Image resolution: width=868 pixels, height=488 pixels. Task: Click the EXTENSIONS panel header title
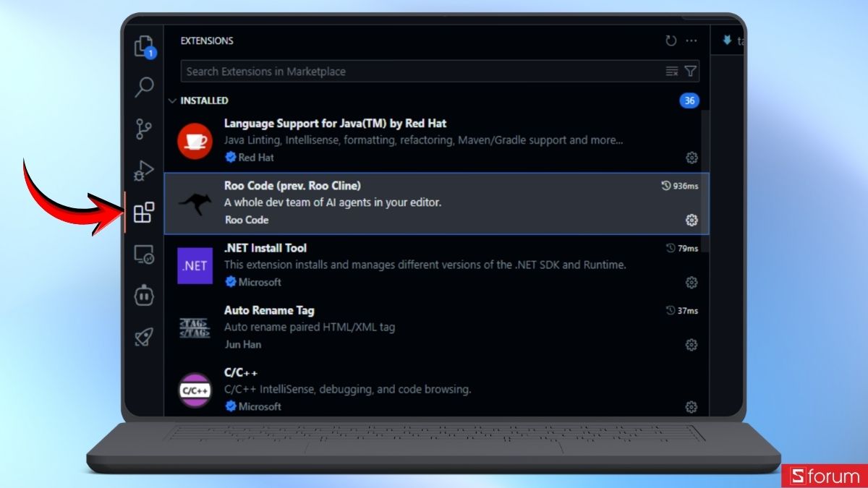click(x=207, y=41)
